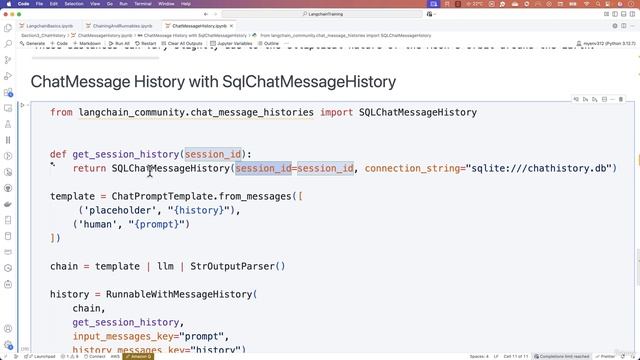Screen dimensions: 640x360
Task: Split the editor to the right
Action: [x=624, y=26]
